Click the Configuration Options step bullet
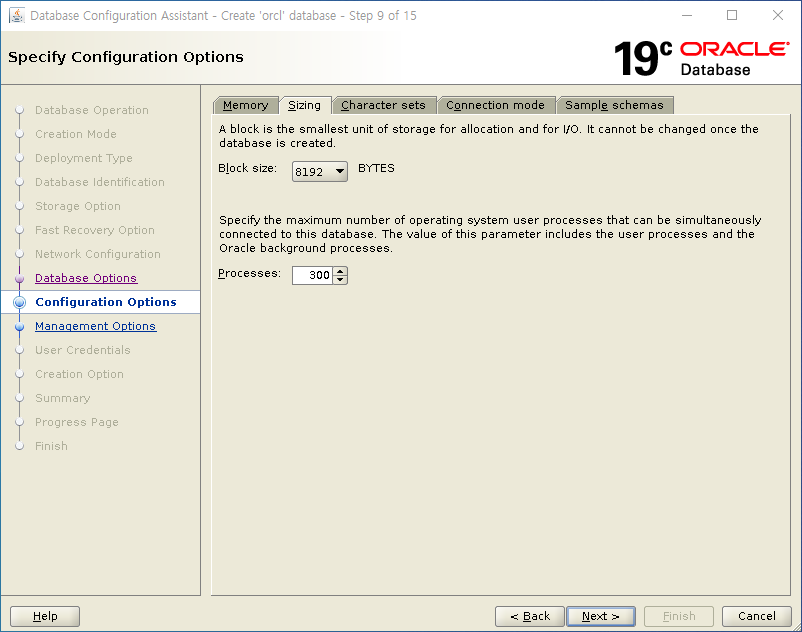 (x=19, y=302)
